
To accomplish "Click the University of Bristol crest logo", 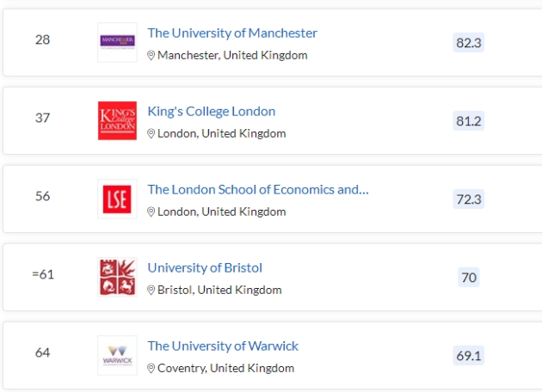I will pos(117,277).
